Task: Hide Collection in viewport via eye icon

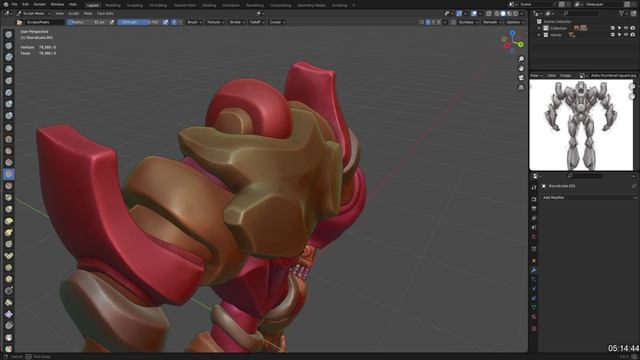Action: pyautogui.click(x=626, y=28)
